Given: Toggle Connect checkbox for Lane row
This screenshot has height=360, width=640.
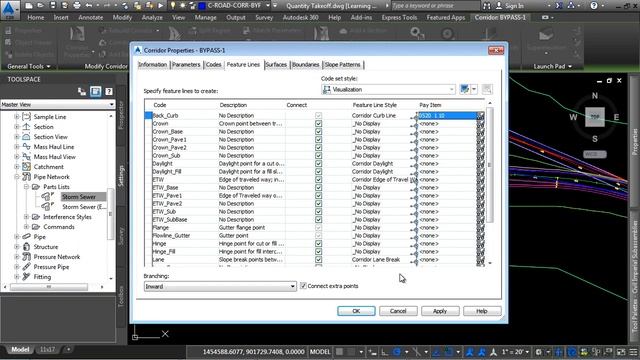Looking at the screenshot, I should 318,260.
